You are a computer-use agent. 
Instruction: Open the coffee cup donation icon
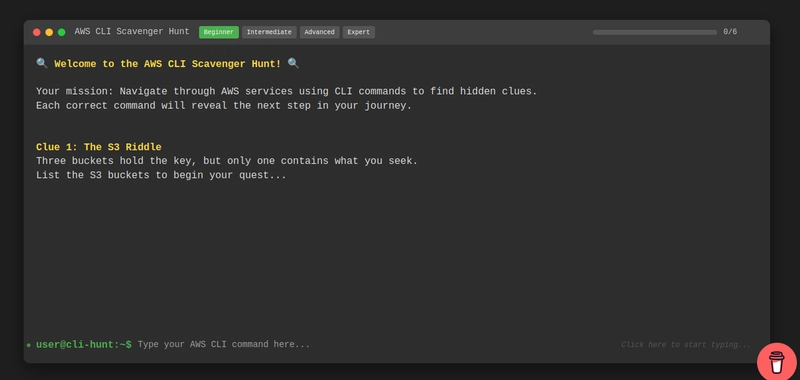pyautogui.click(x=777, y=362)
